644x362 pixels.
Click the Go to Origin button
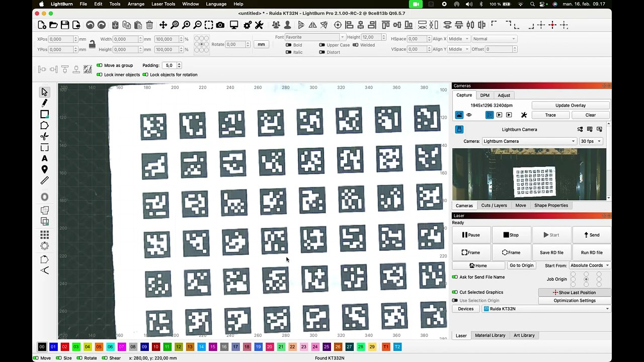pos(521,265)
